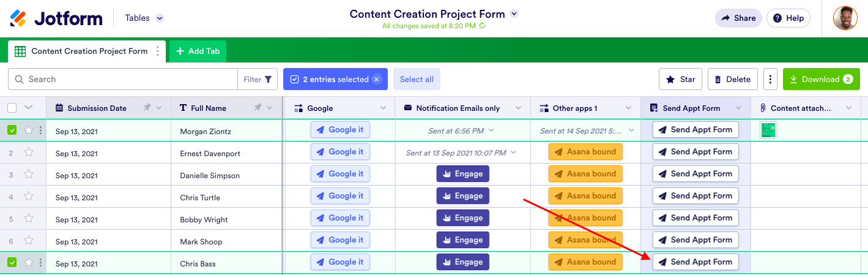Expand the form title dropdown chevron
868x275 pixels.
pos(514,13)
